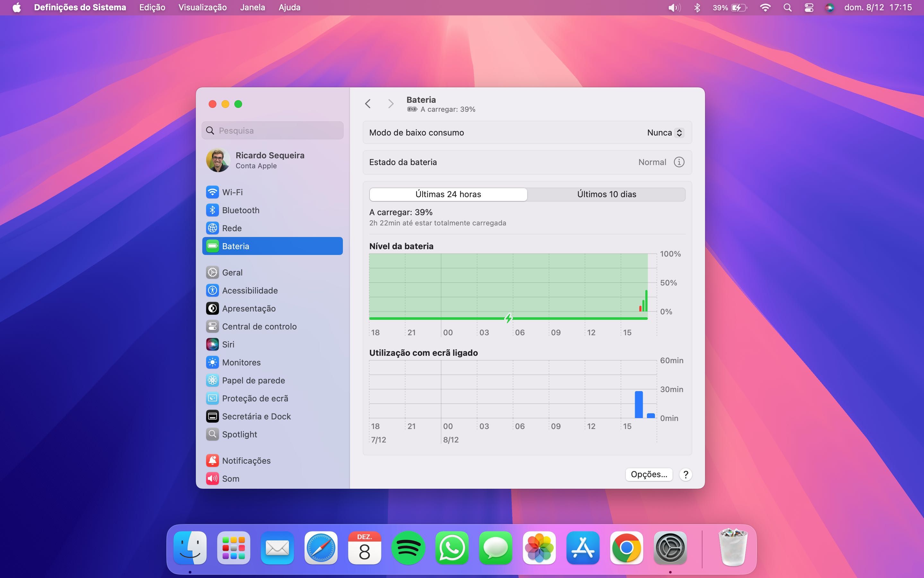Launch Google Chrome from the Dock
924x578 pixels.
click(x=626, y=548)
